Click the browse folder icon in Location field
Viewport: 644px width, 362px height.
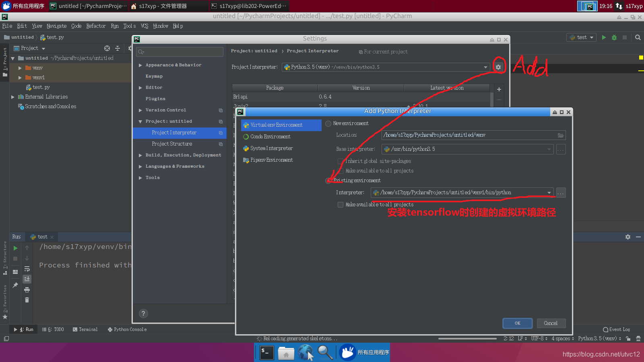pos(560,135)
